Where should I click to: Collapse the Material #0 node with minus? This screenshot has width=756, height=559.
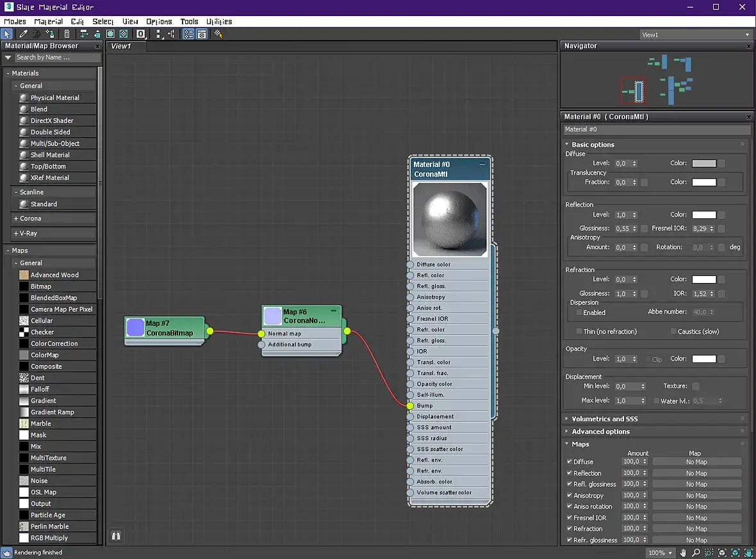[482, 164]
